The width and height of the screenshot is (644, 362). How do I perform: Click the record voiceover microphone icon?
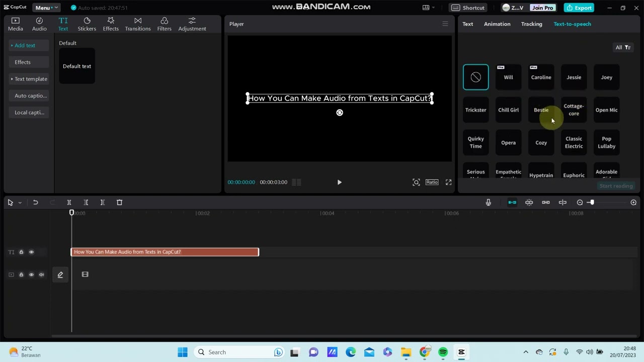click(x=488, y=202)
